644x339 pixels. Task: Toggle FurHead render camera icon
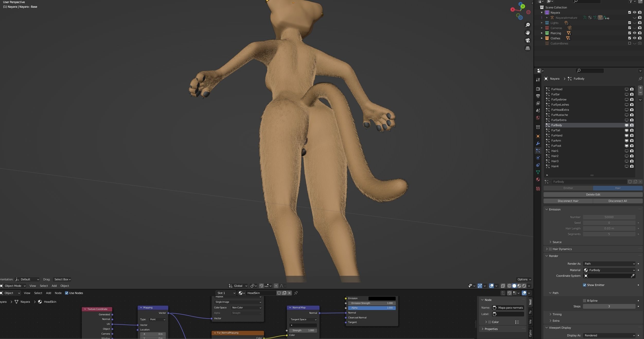point(632,89)
